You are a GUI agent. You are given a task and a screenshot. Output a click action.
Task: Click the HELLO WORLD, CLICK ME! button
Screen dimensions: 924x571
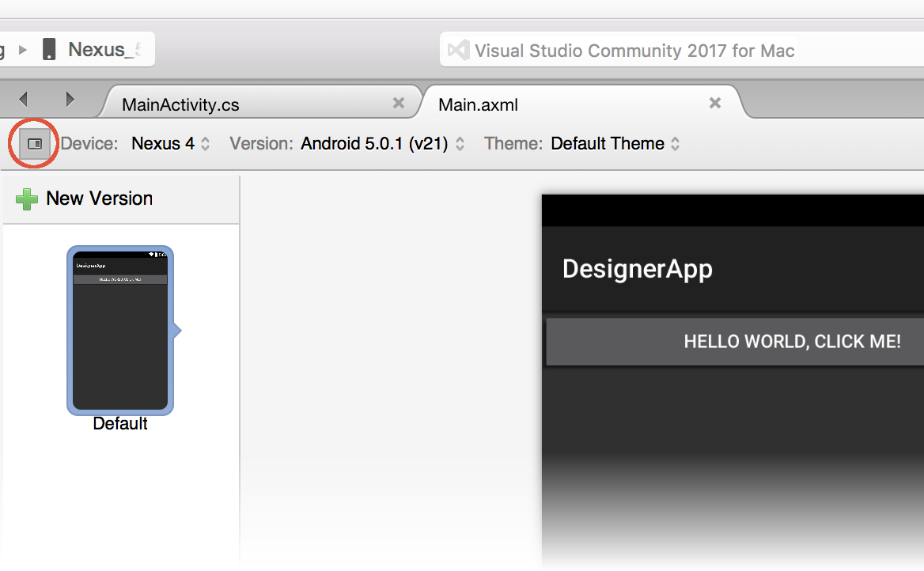(735, 342)
